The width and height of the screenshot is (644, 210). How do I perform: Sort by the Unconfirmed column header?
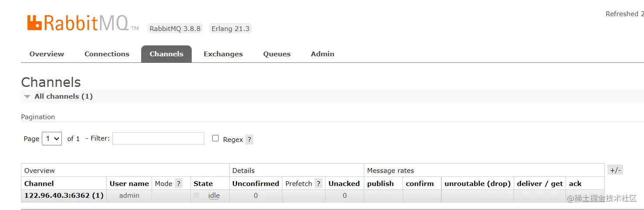click(x=256, y=184)
